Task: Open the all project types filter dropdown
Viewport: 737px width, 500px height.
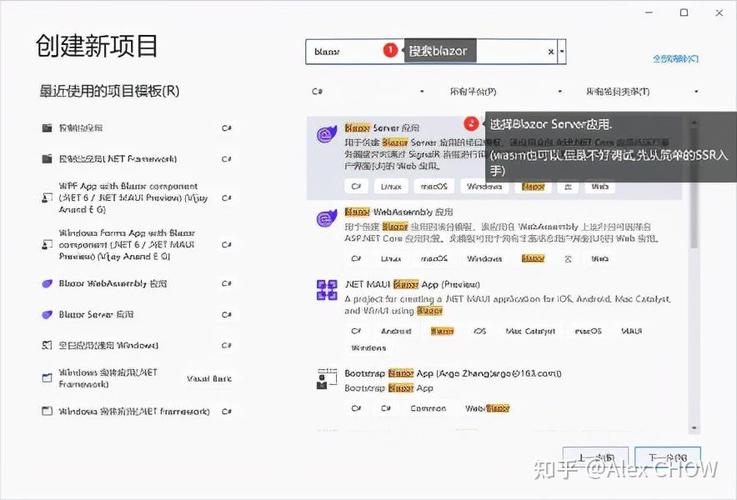Action: pyautogui.click(x=642, y=91)
